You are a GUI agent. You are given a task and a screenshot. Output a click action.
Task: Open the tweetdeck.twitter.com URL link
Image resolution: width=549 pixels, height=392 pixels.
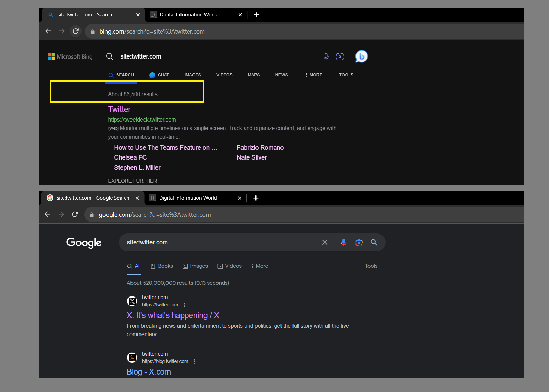click(x=142, y=119)
